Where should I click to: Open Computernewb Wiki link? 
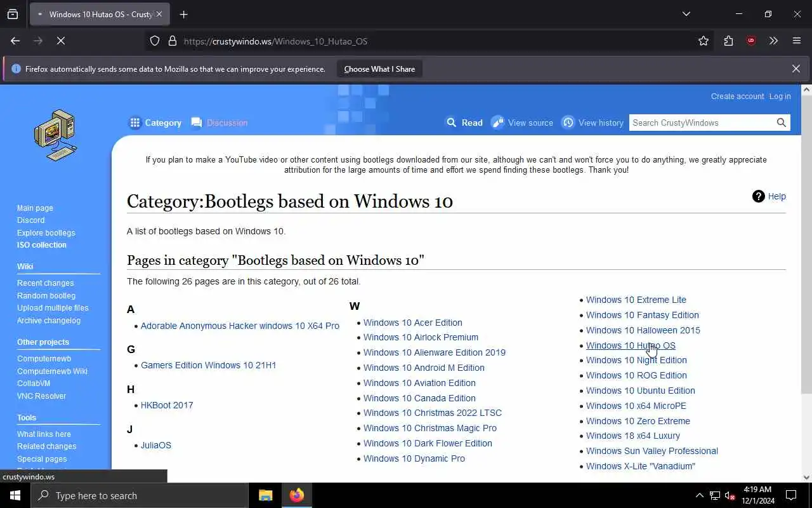[52, 371]
